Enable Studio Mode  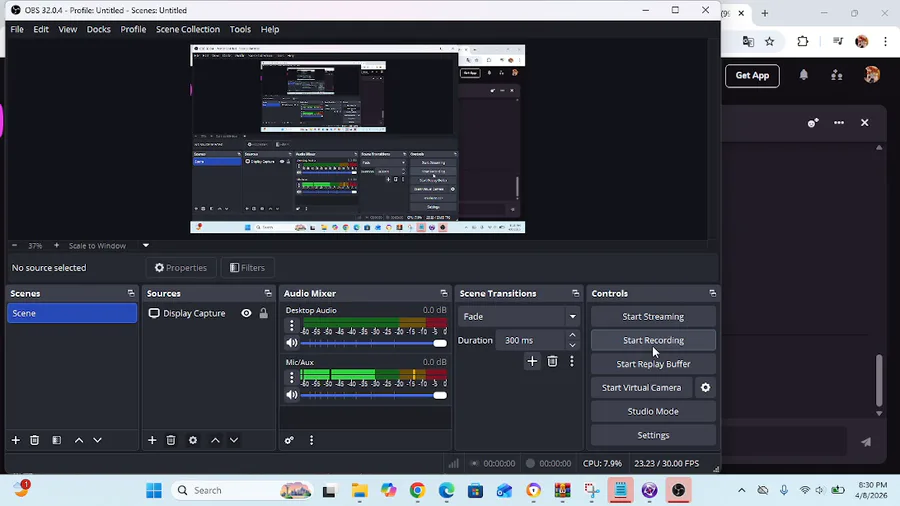pos(653,411)
